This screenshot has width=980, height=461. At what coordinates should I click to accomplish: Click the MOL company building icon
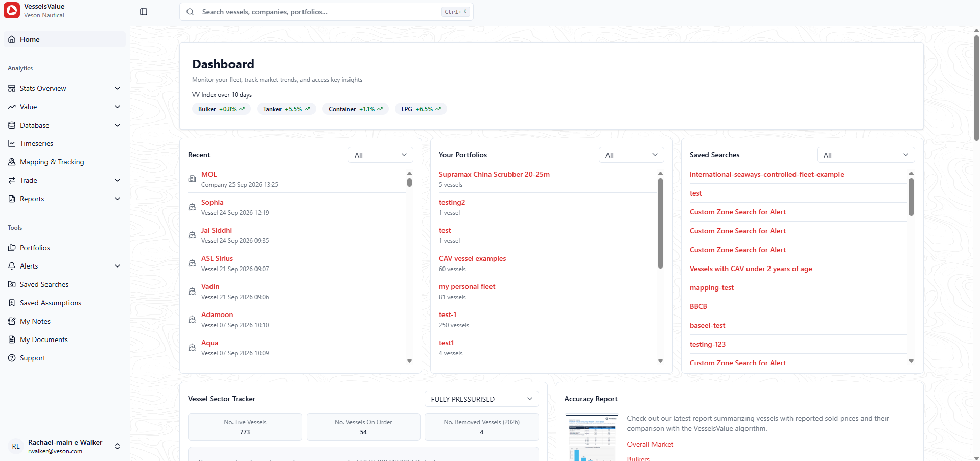(x=192, y=179)
